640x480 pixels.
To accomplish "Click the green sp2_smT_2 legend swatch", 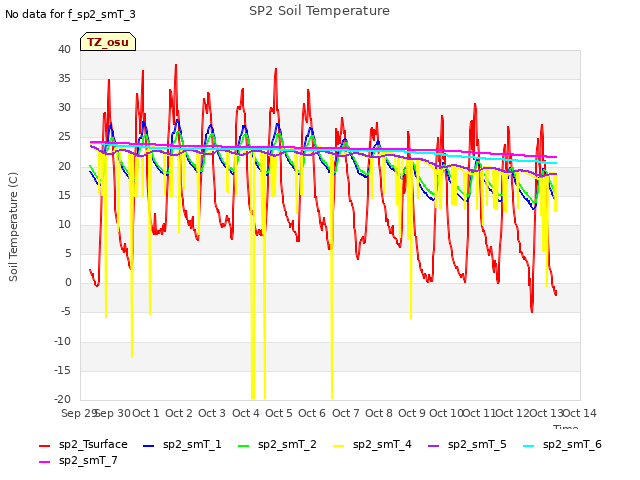I will click(243, 446).
